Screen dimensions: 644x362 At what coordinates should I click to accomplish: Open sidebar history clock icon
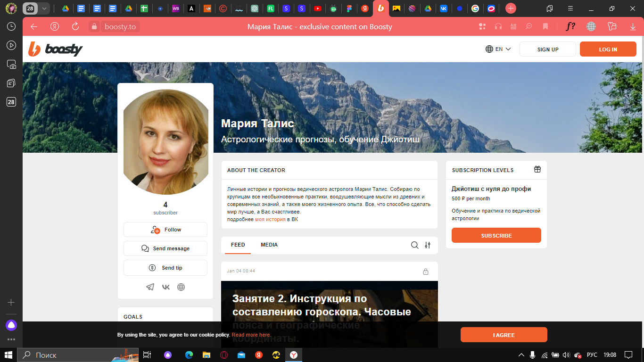click(x=11, y=26)
